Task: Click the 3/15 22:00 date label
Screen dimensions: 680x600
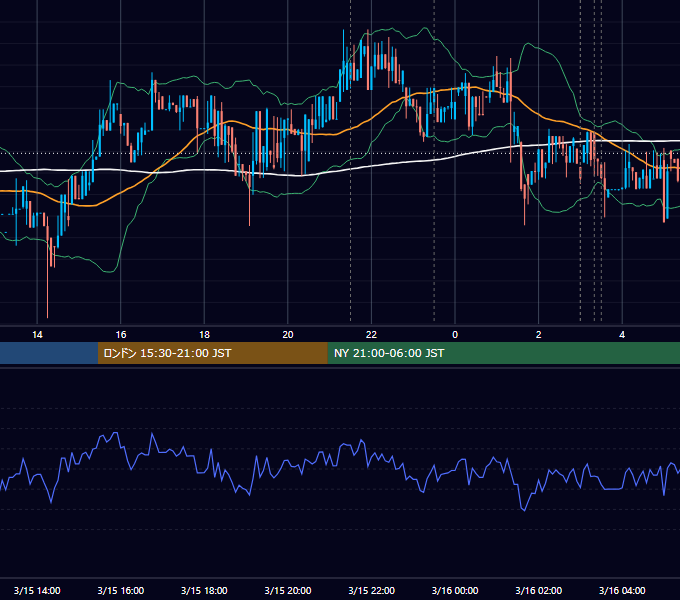Action: pos(371,590)
